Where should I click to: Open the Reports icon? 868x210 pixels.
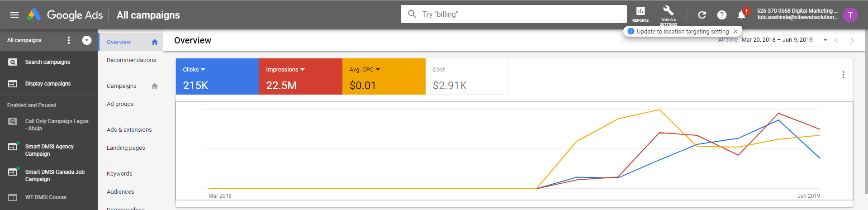click(x=640, y=14)
